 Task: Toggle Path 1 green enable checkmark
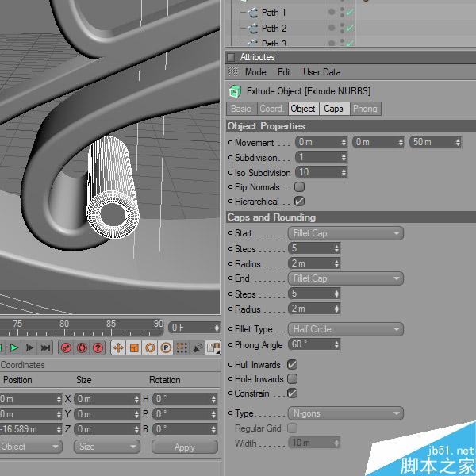click(x=350, y=12)
